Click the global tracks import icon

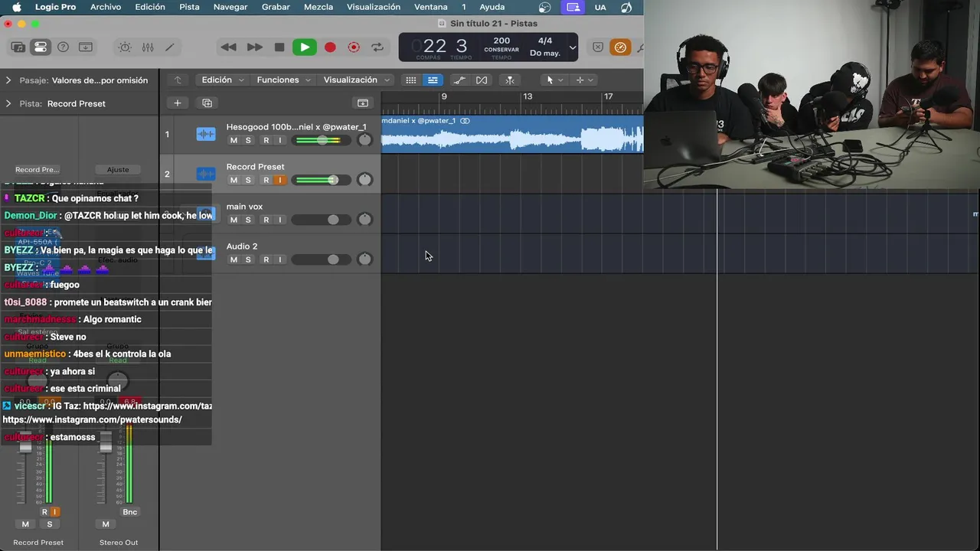coord(363,103)
